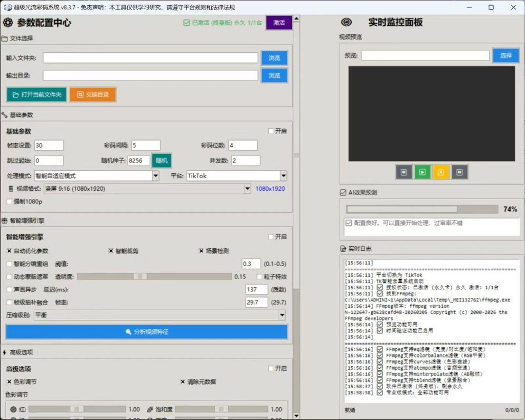Open 压缩级别 dropdown showing 平衡

tap(160, 315)
